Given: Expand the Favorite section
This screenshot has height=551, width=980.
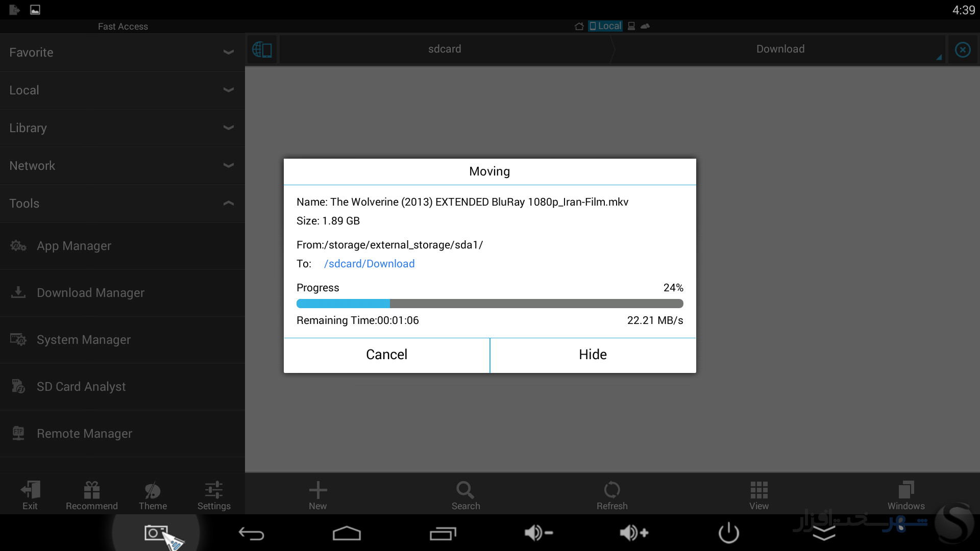Looking at the screenshot, I should coord(122,52).
